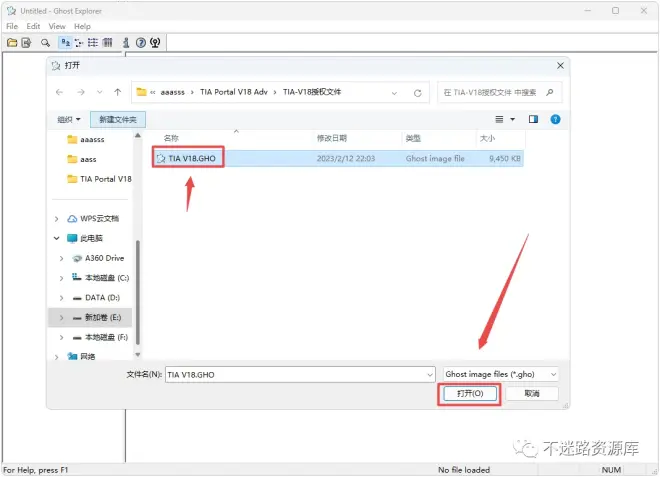Open the Edit menu

tap(33, 27)
